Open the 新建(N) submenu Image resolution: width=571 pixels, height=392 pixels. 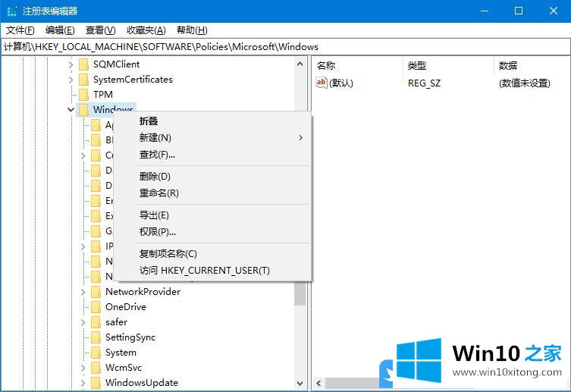(x=212, y=138)
